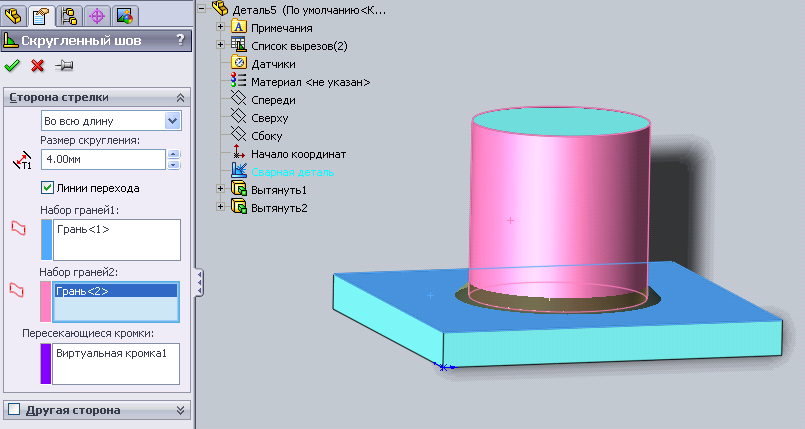The height and width of the screenshot is (429, 805).
Task: Increase fillet size with up arrow
Action: coord(174,154)
